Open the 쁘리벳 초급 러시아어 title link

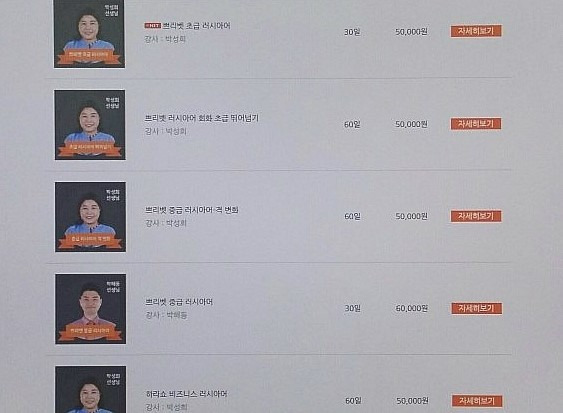tap(196, 26)
